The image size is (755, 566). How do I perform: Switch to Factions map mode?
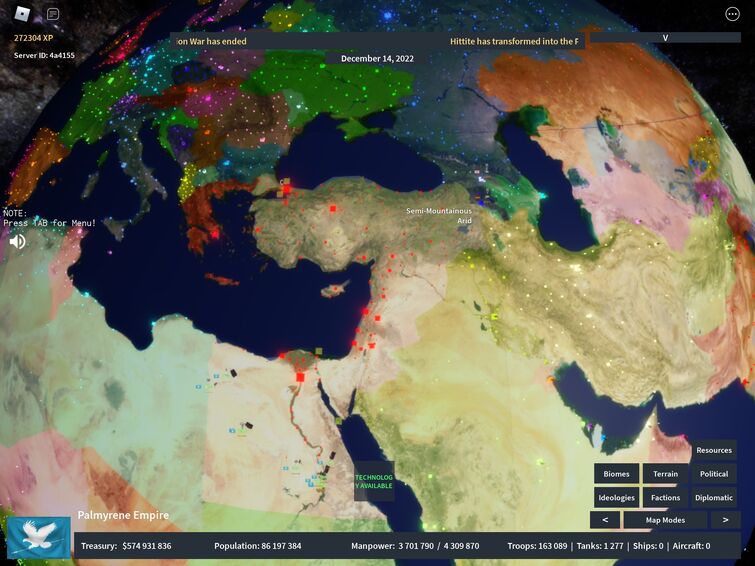point(665,498)
